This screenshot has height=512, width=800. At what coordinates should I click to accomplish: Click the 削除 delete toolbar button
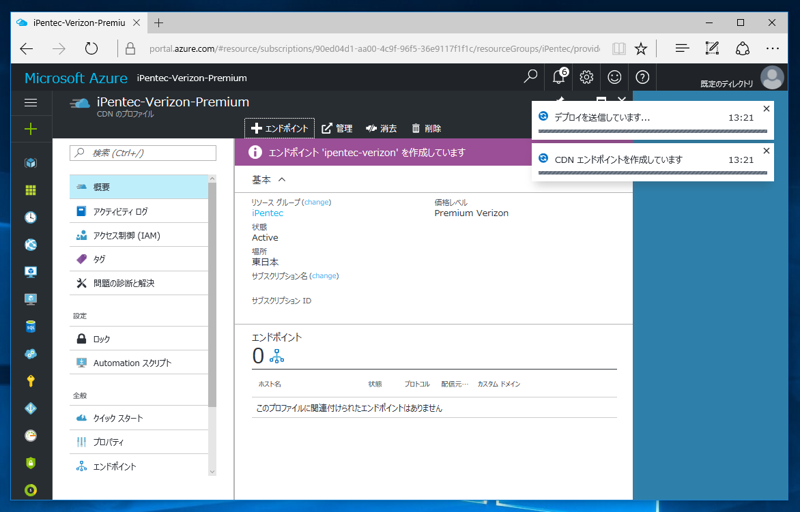[426, 129]
